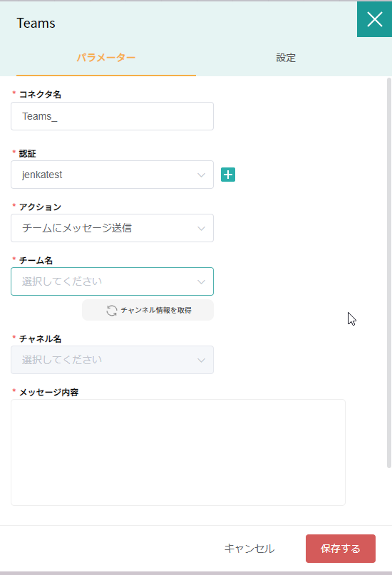Click the chevron arrow in 認証 field
Viewport: 392px width, 575px height.
[x=201, y=175]
